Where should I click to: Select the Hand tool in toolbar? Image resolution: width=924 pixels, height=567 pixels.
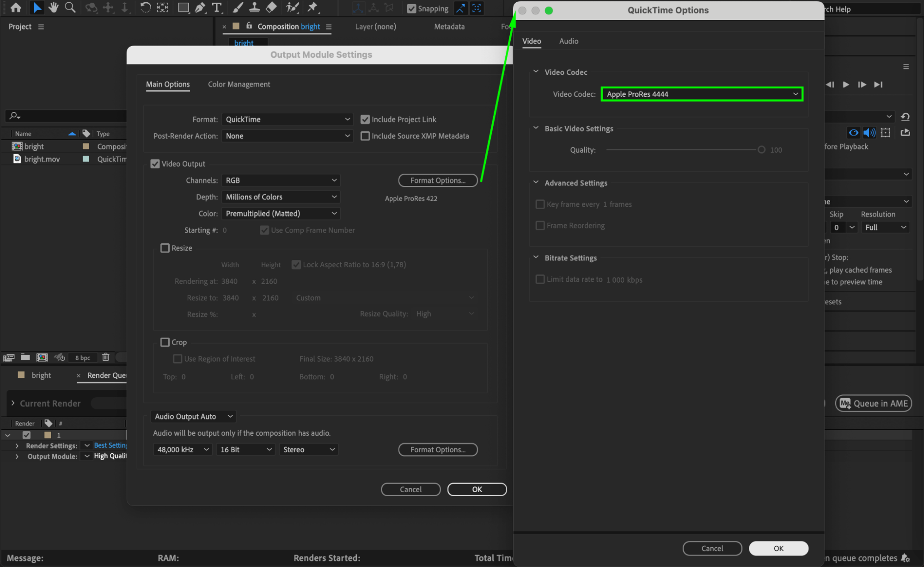54,7
